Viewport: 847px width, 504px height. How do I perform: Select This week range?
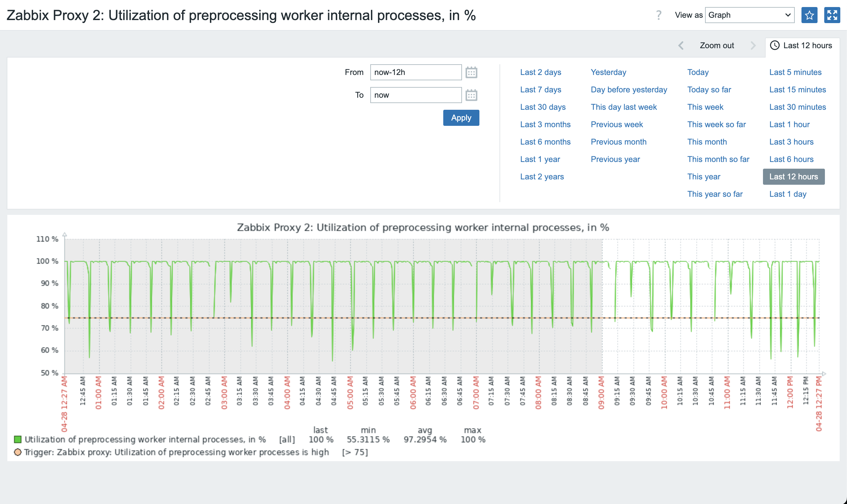pos(705,107)
